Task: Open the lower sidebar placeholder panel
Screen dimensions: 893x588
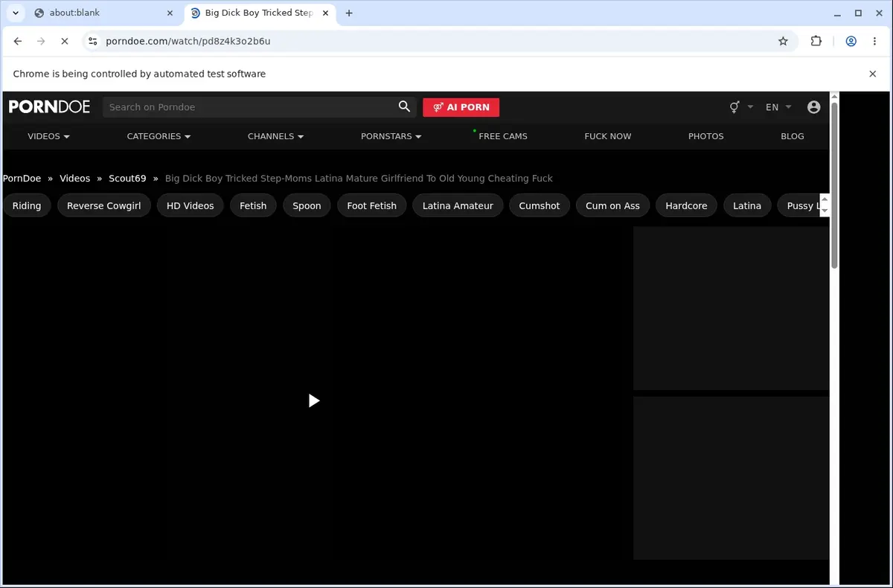Action: tap(731, 478)
